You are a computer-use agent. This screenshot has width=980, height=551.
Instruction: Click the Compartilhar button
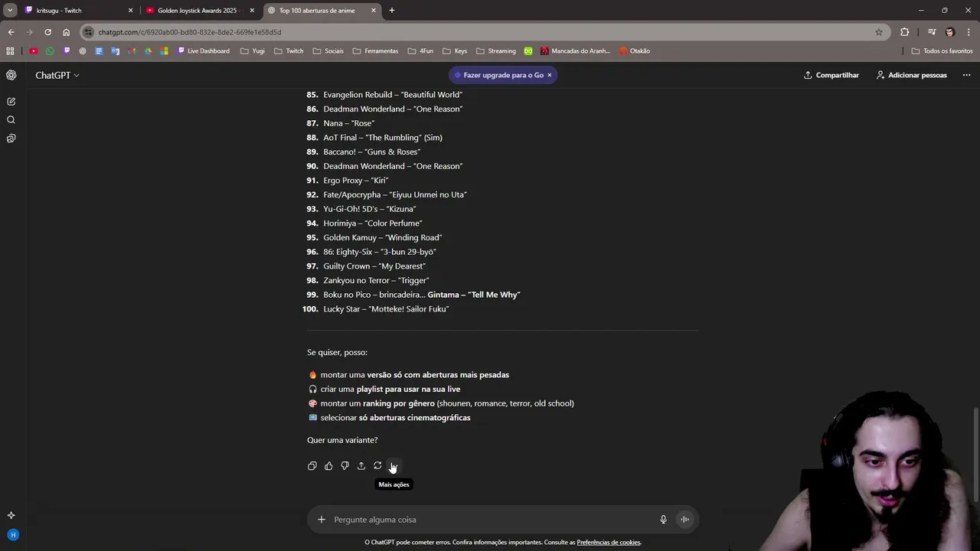pos(831,75)
